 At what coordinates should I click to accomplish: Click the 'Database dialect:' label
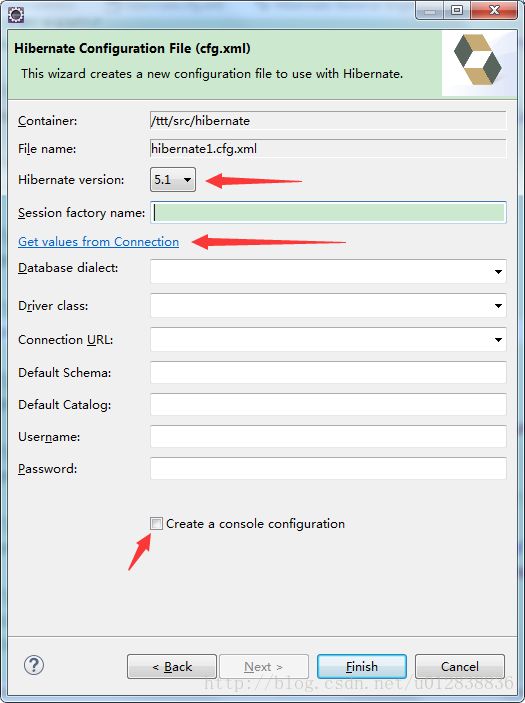tap(68, 268)
